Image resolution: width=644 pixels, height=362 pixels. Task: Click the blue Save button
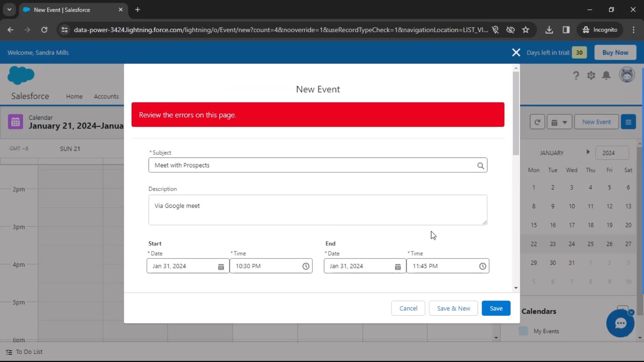[x=496, y=308]
